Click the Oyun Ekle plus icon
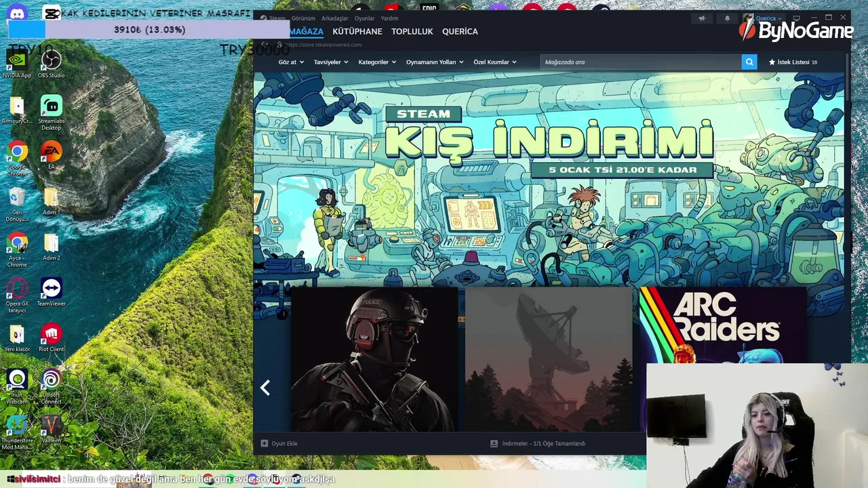The height and width of the screenshot is (488, 868). click(264, 443)
